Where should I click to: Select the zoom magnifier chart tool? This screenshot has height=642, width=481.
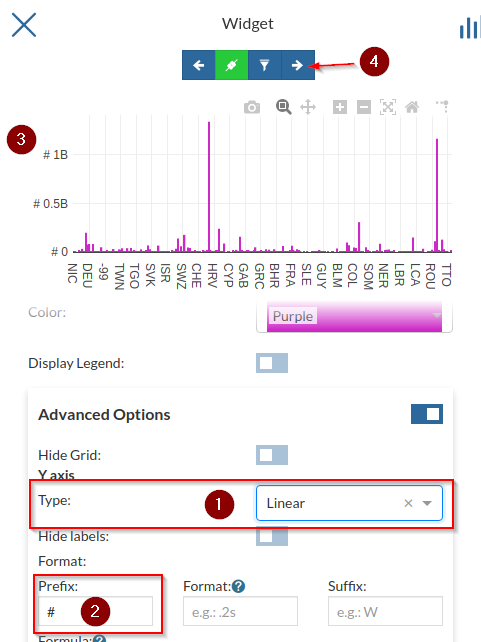[x=283, y=107]
